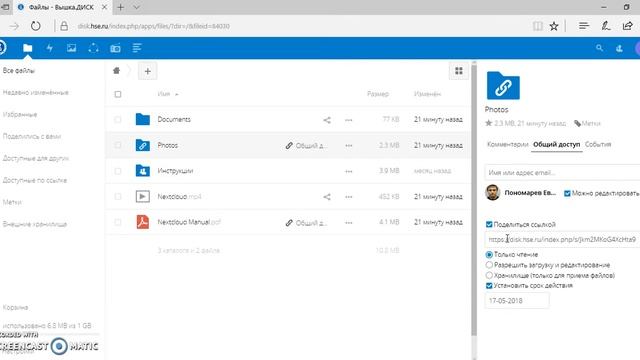Viewport: 640px width, 360px height.
Task: Click share icon for Documents folder
Action: 327,120
